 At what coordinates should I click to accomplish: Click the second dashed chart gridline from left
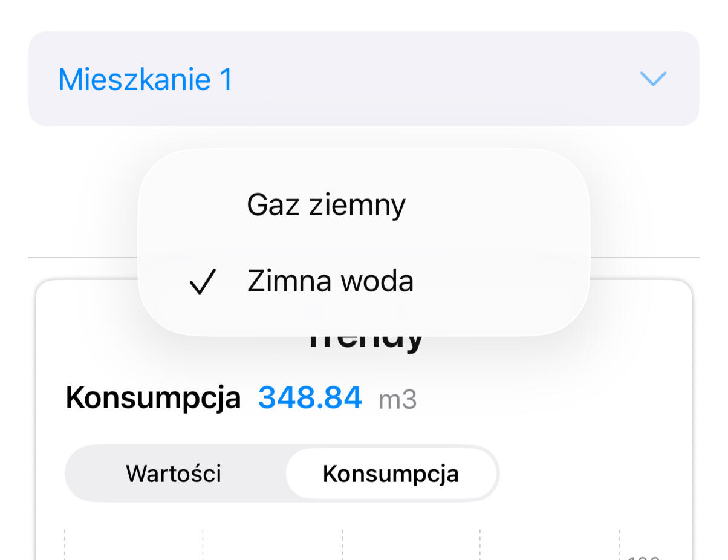tap(203, 544)
